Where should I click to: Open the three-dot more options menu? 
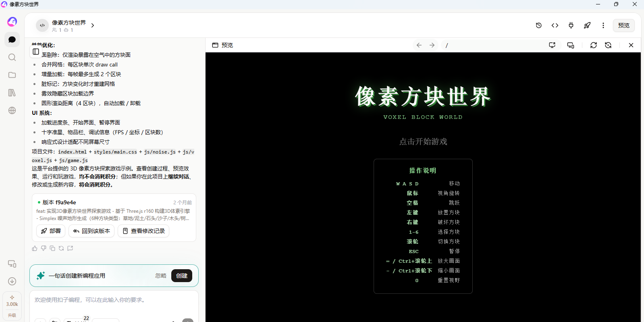[603, 25]
